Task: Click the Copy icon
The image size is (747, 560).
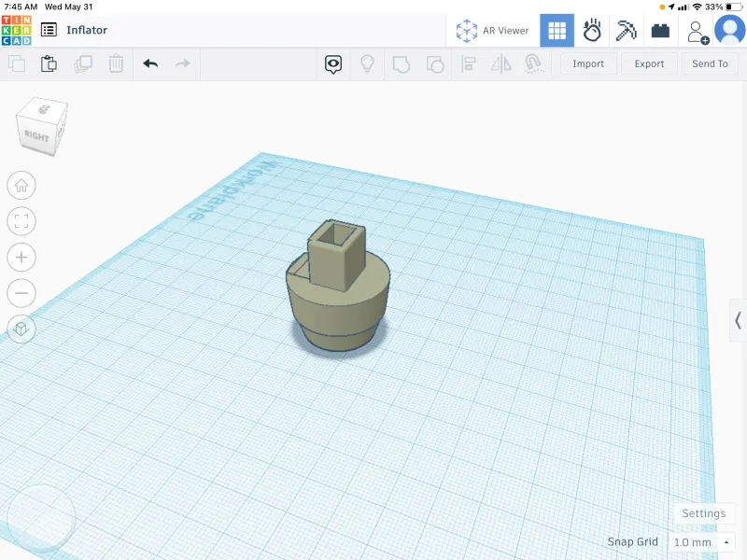Action: pyautogui.click(x=17, y=63)
